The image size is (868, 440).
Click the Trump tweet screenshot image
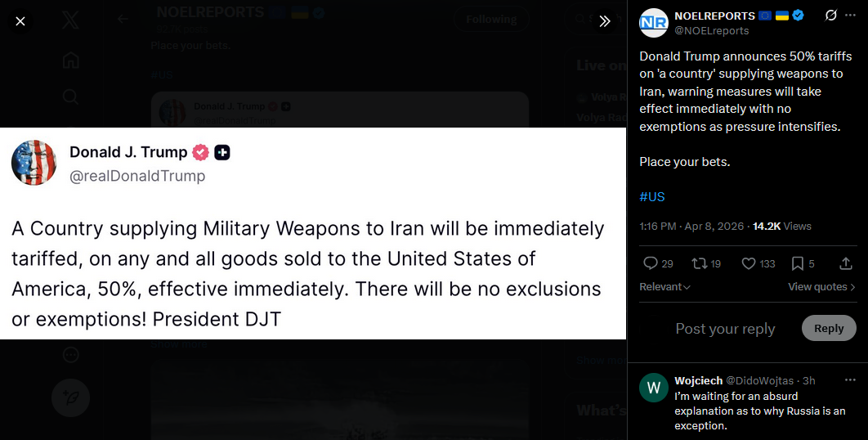tap(313, 233)
